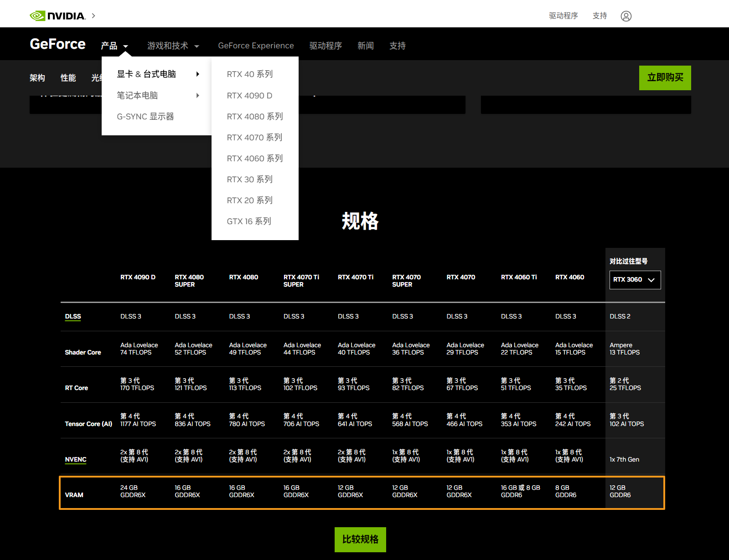Go to GeForce Experience page
Viewport: 729px width, 560px height.
pyautogui.click(x=256, y=46)
